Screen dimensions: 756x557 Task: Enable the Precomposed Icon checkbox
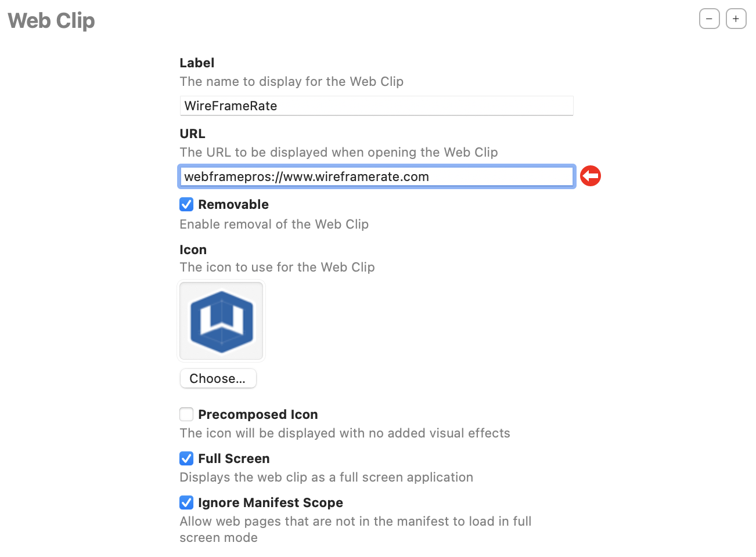186,414
